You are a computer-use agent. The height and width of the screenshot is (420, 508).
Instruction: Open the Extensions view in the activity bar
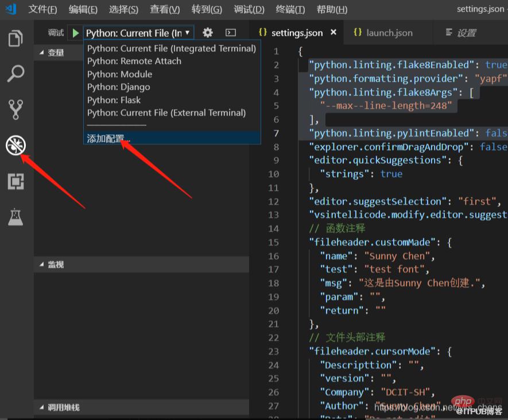coord(15,181)
